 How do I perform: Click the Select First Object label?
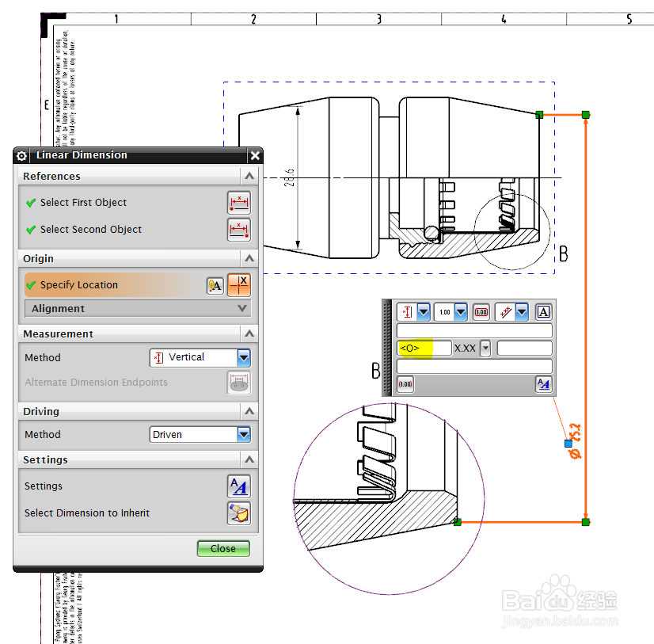click(83, 203)
